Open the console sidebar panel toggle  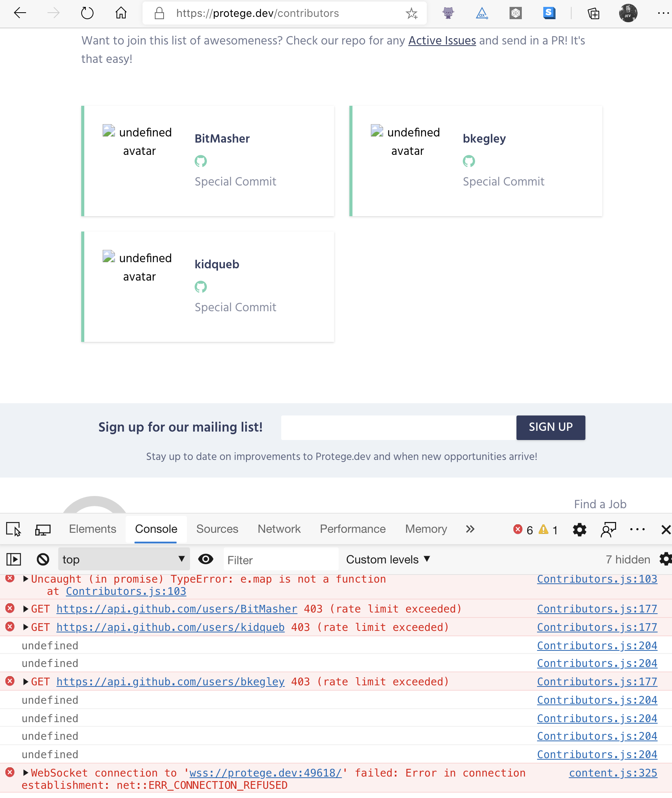pyautogui.click(x=14, y=559)
